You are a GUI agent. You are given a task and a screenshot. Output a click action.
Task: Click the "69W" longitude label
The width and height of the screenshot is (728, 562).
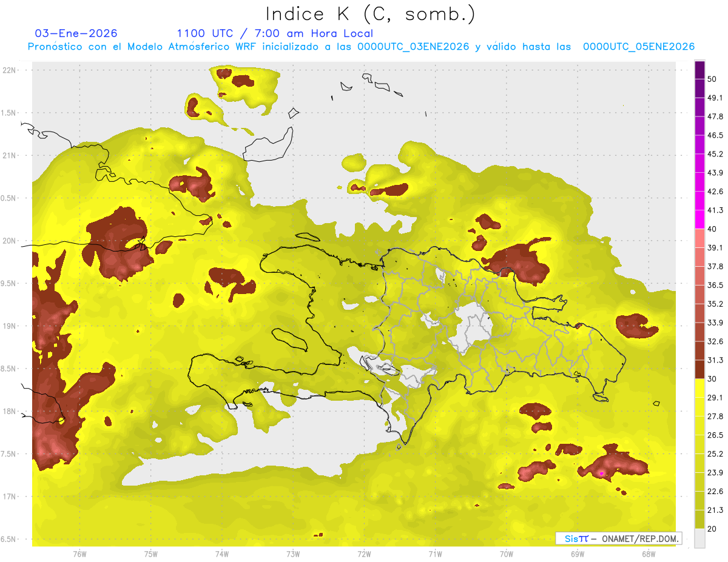(578, 554)
